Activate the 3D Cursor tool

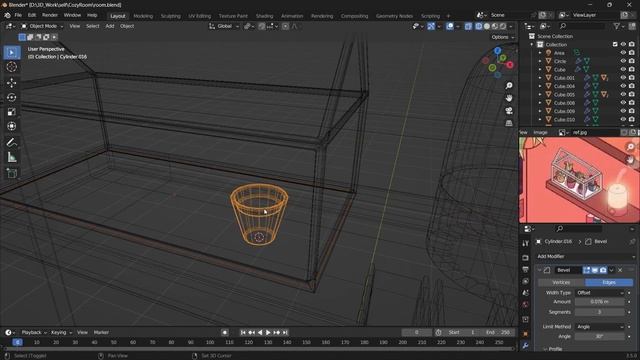11,67
